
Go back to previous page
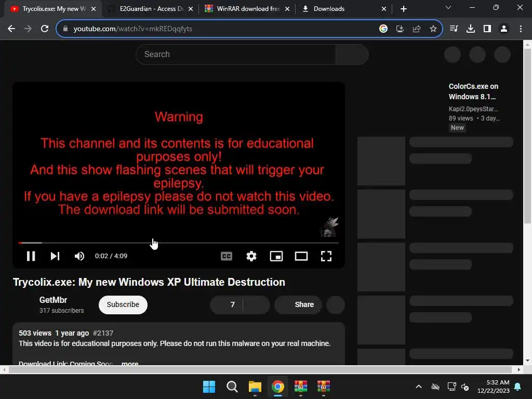[11, 29]
